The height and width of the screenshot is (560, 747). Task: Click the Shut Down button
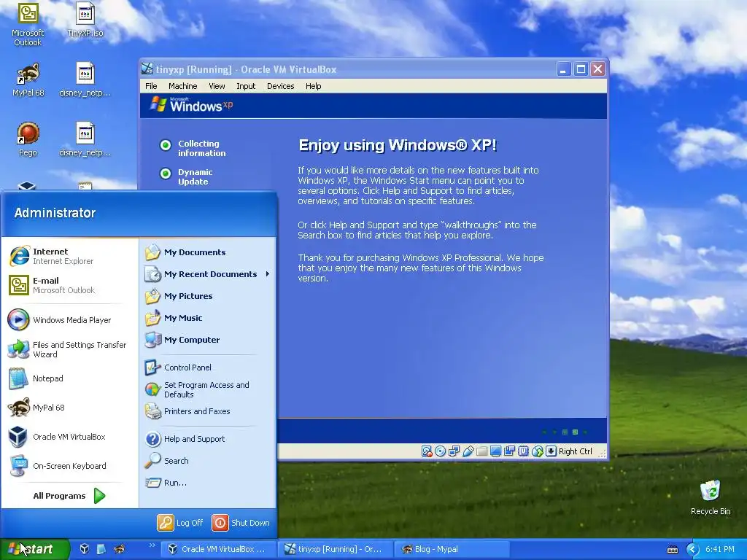pyautogui.click(x=241, y=523)
